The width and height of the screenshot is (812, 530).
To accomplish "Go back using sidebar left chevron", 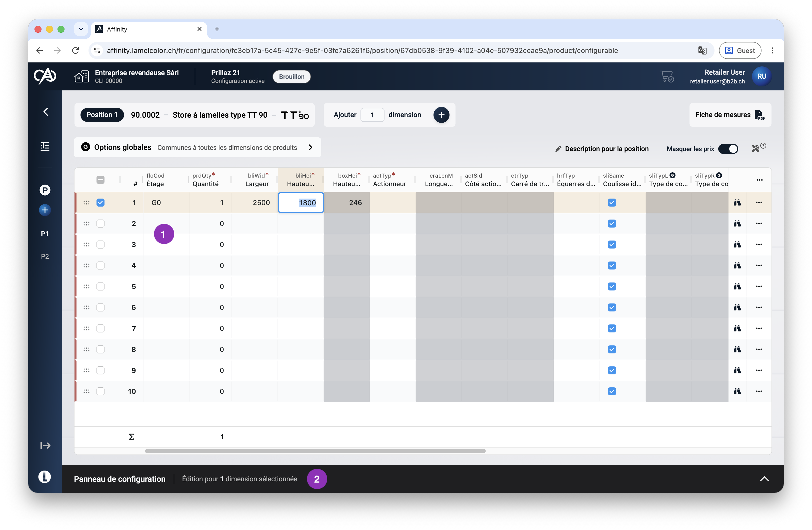I will click(x=45, y=111).
